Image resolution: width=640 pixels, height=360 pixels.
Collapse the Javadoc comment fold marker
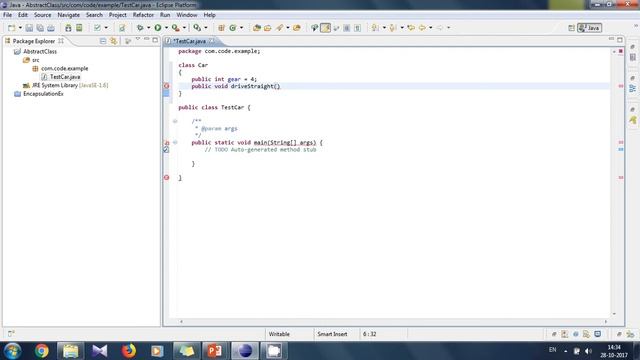click(175, 121)
